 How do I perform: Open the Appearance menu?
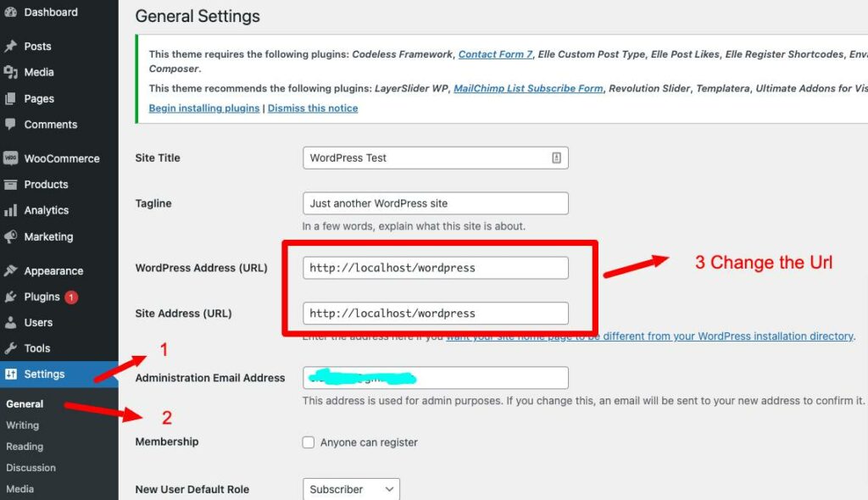53,271
